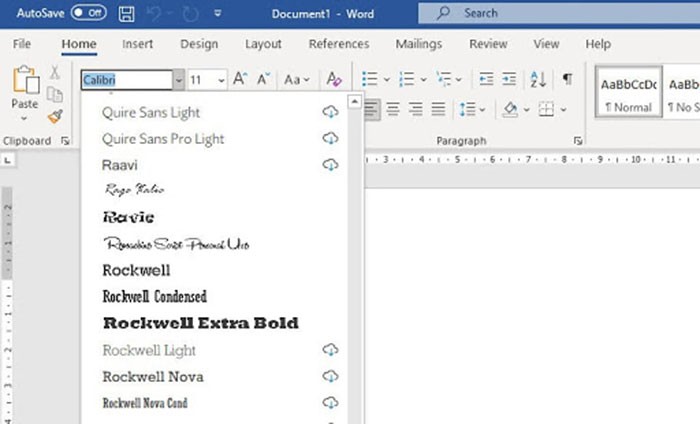Click the Redo icon in title bar
This screenshot has height=424, width=700.
tap(190, 13)
